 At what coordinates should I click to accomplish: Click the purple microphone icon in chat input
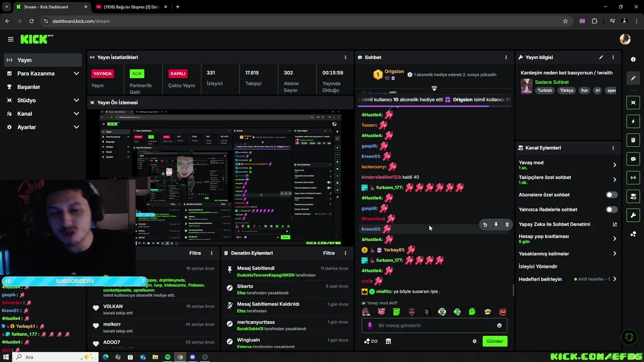(370, 325)
